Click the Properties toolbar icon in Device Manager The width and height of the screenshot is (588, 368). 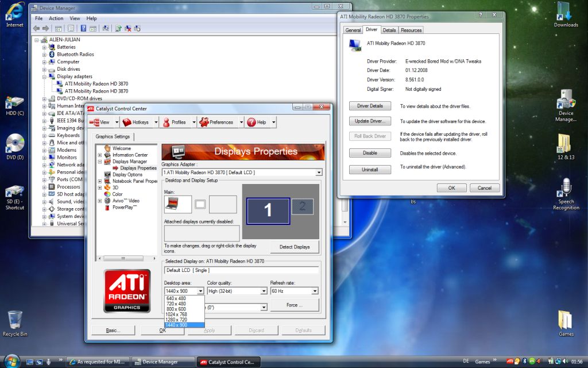tap(71, 29)
